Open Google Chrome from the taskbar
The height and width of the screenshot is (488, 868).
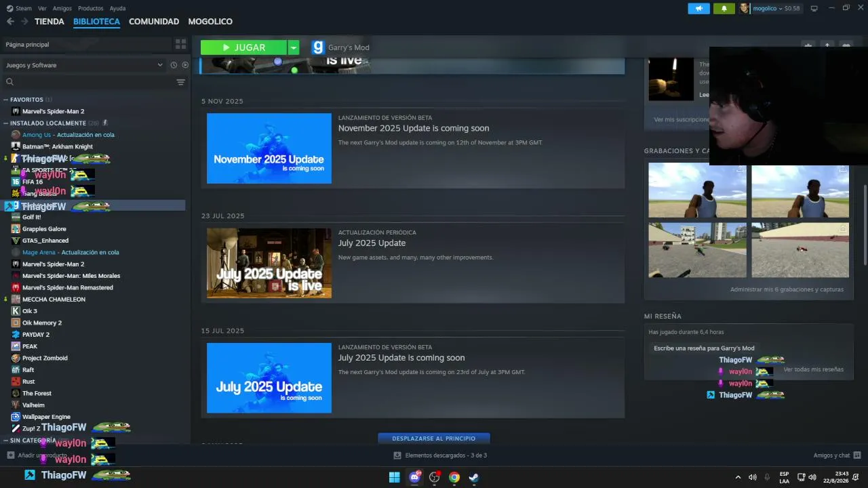(454, 477)
